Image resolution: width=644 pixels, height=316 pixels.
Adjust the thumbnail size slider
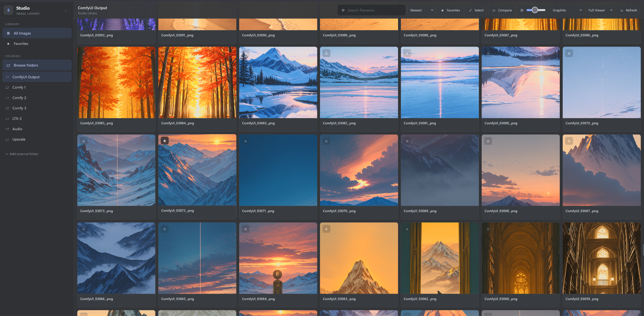[x=536, y=10]
